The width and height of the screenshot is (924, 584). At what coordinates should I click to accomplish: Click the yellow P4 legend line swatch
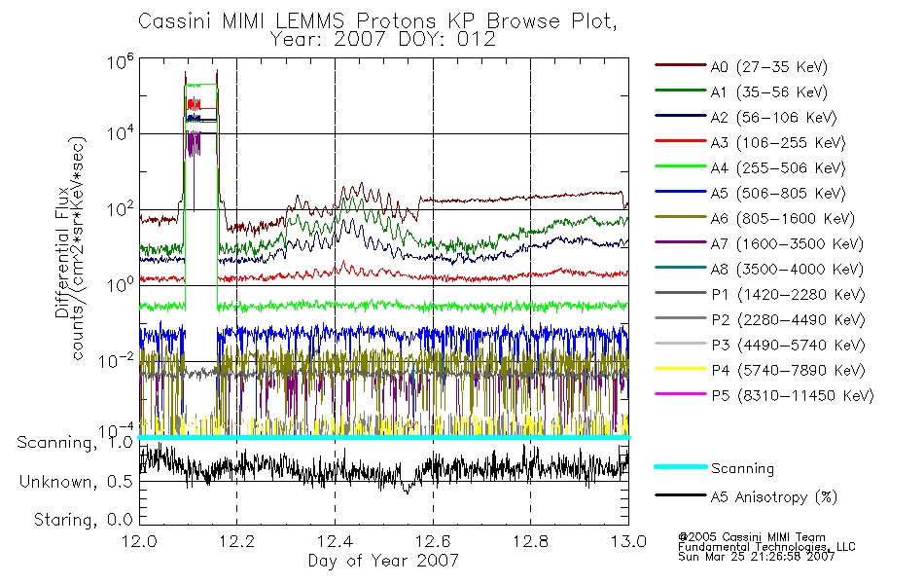coord(680,369)
